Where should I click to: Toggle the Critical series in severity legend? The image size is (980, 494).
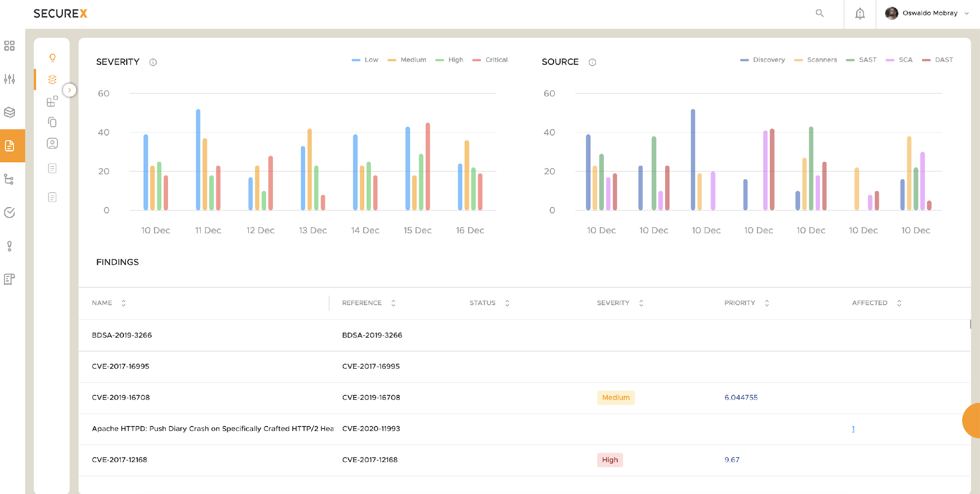[x=490, y=60]
